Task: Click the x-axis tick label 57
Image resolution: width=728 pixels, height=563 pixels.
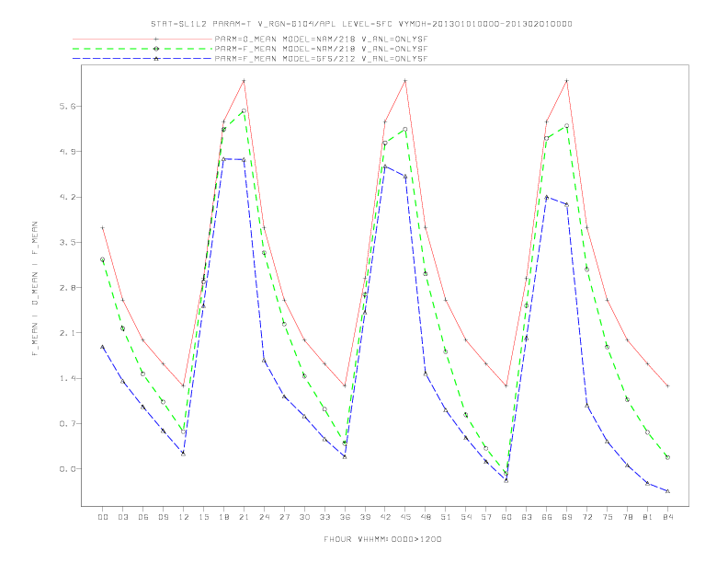Action: [486, 517]
